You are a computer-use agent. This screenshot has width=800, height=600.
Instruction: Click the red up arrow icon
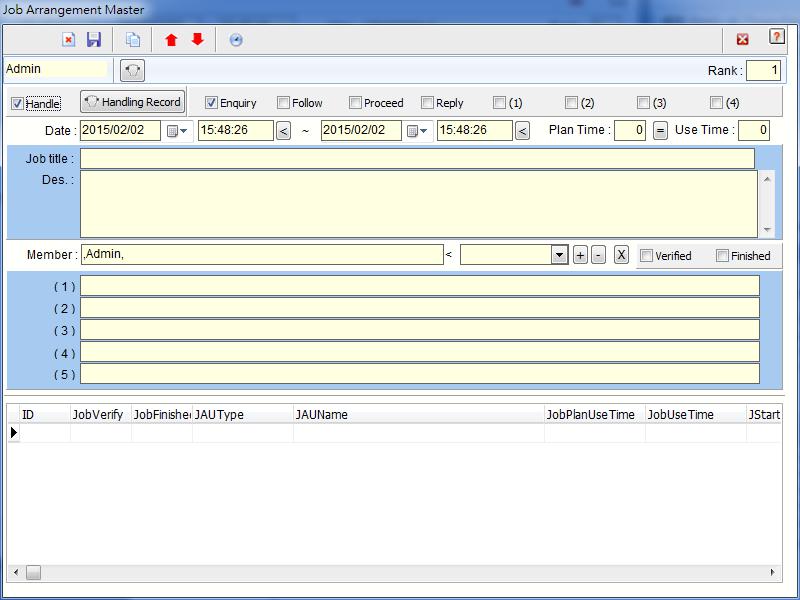pos(171,40)
